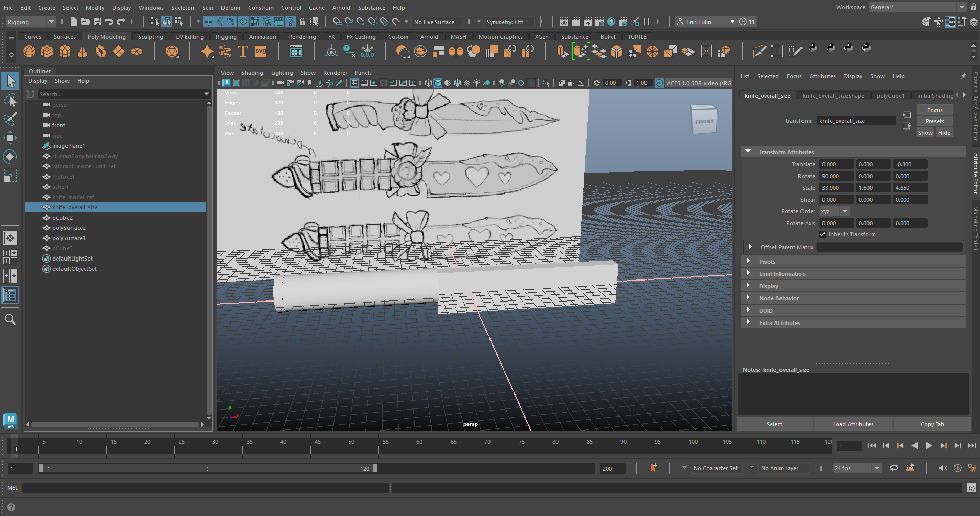Click the SVG import shelf icon
The width and height of the screenshot is (980, 516).
point(261,51)
